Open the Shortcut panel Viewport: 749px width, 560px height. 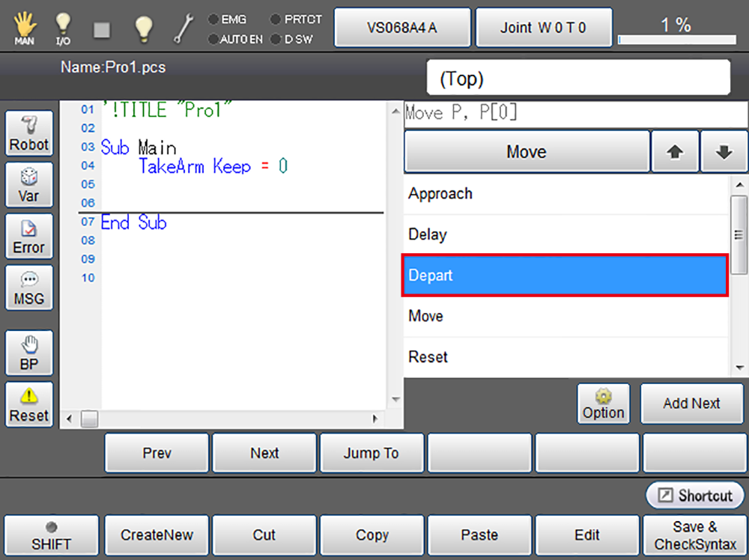[x=695, y=496]
